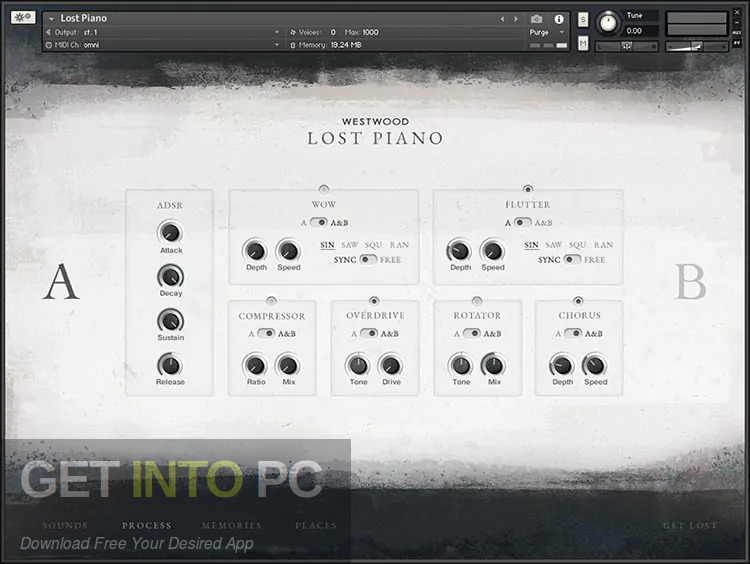The width and height of the screenshot is (750, 564).
Task: Switch FLUTTER A / A&B routing toggle
Action: [522, 222]
